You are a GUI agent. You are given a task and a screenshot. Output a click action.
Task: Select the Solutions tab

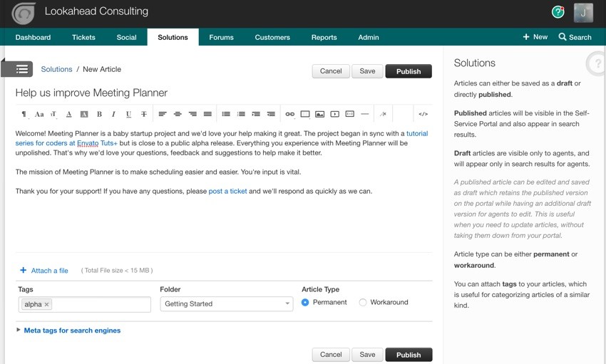pyautogui.click(x=173, y=38)
